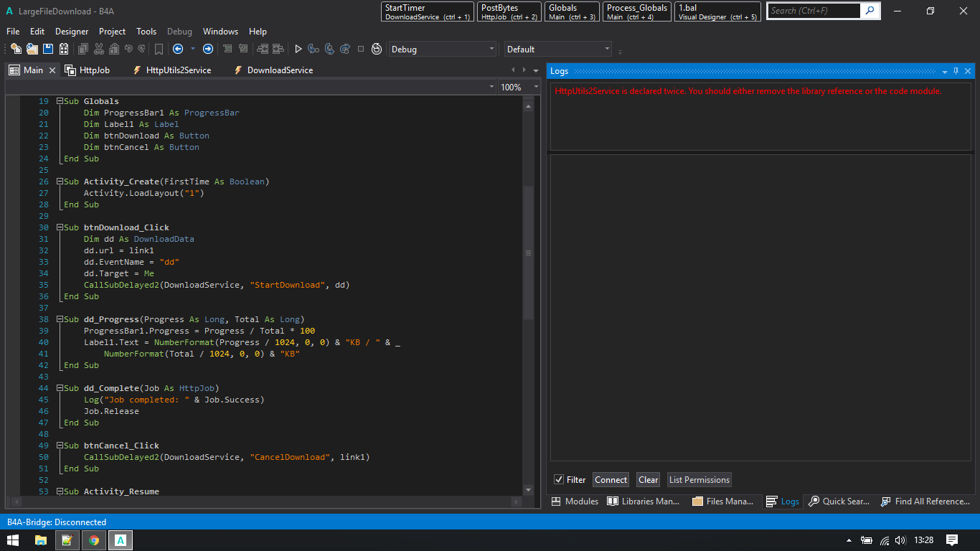Click the Search (Ctrl+F) input field
Viewport: 980px width, 551px height.
coord(814,11)
